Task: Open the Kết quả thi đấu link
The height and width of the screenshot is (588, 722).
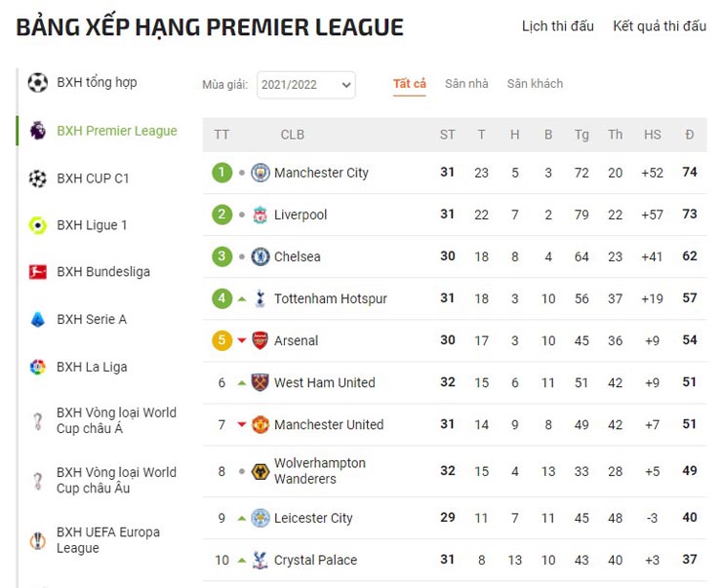Action: [660, 26]
